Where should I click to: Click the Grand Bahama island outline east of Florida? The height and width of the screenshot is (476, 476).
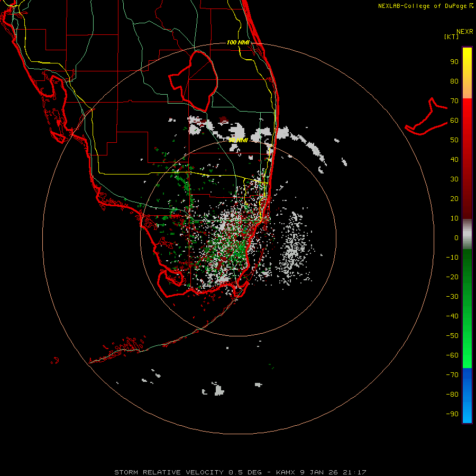tap(426, 117)
